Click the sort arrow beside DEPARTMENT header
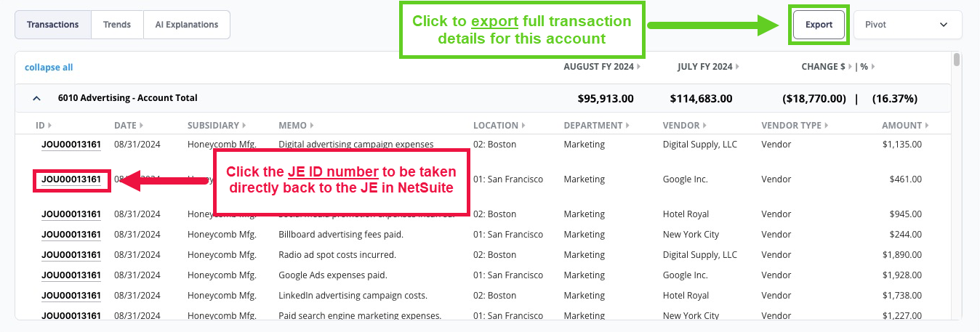The width and height of the screenshot is (980, 332). coord(628,126)
